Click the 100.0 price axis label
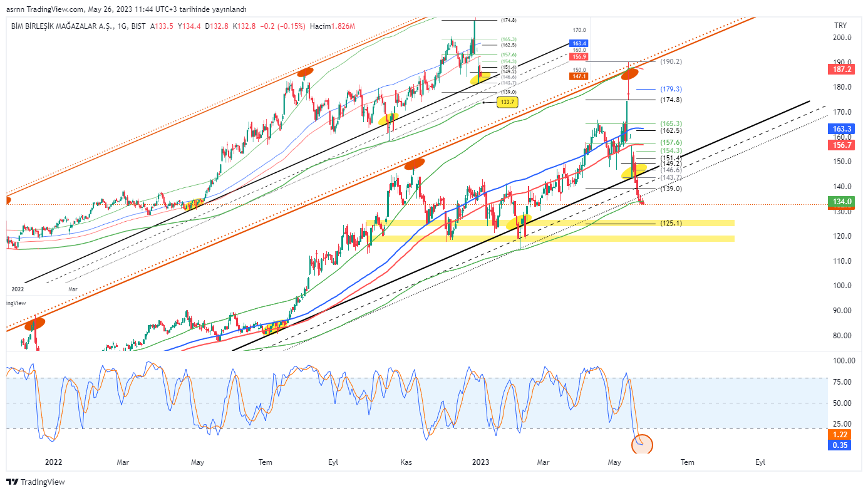This screenshot has height=493, width=868. coord(842,286)
